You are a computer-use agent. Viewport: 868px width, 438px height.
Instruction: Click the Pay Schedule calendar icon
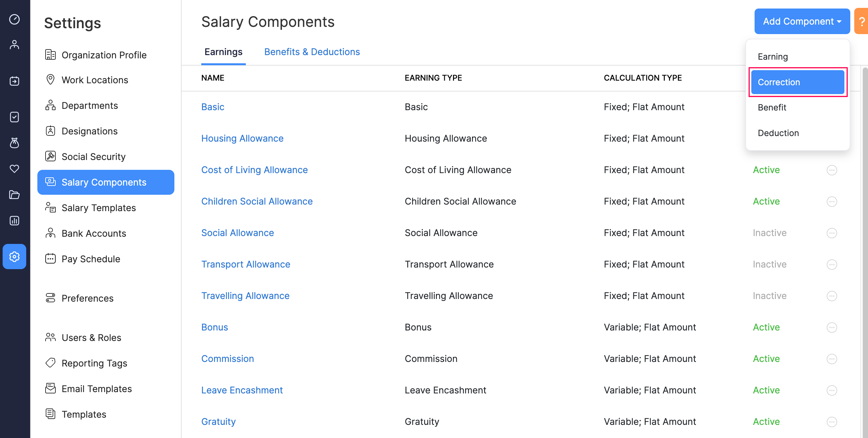click(51, 259)
